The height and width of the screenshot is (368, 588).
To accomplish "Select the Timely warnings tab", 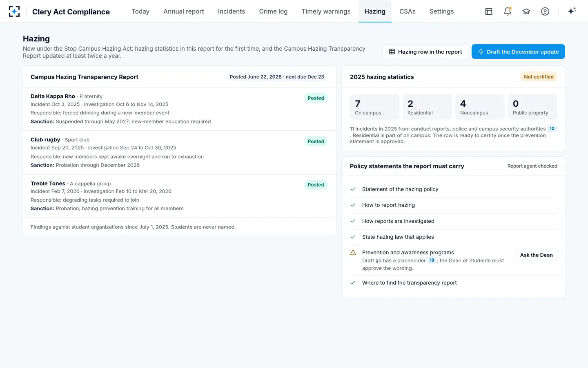I will coord(326,11).
